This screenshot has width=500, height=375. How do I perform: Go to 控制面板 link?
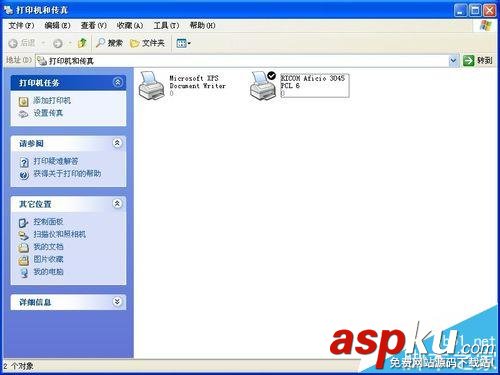48,222
